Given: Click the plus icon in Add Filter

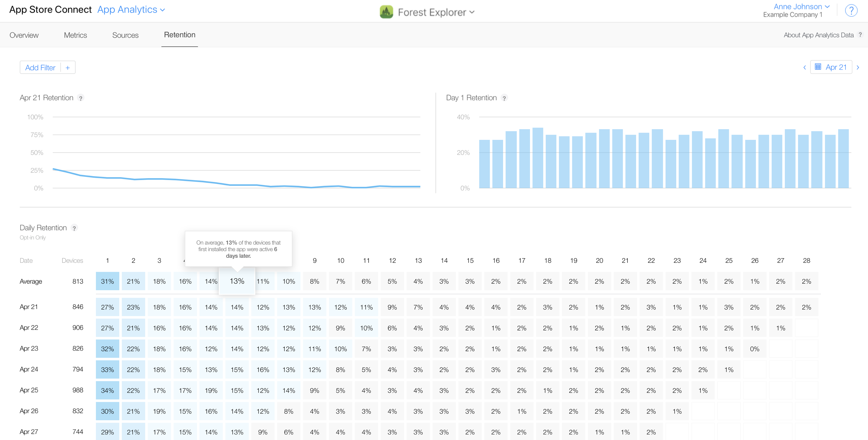Looking at the screenshot, I should [x=68, y=68].
